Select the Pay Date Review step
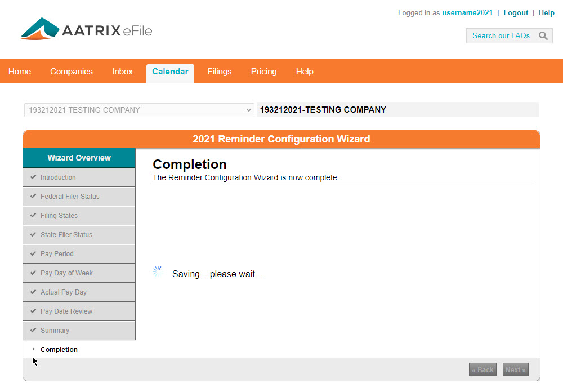This screenshot has height=392, width=563. pyautogui.click(x=66, y=311)
